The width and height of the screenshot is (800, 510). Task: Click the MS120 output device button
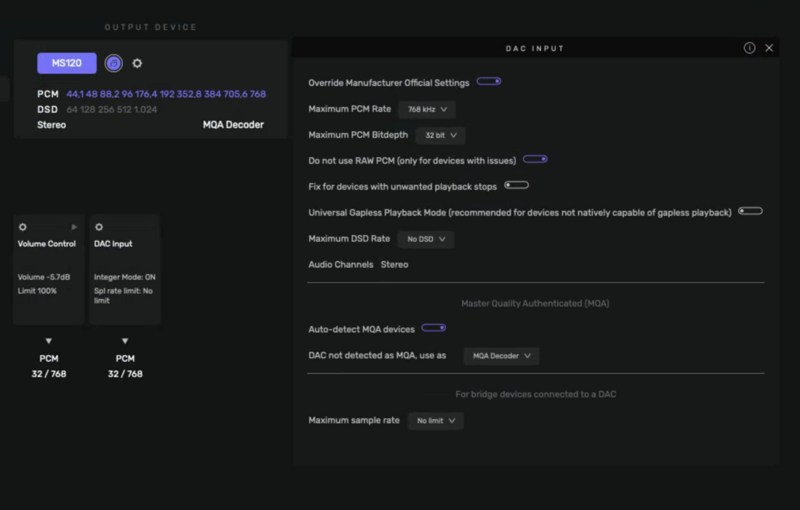click(x=67, y=63)
